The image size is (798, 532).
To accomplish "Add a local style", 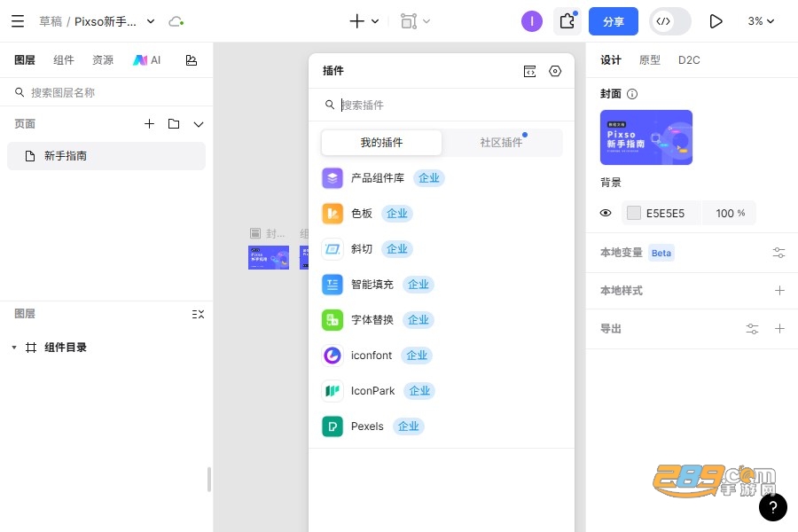I will click(x=779, y=290).
